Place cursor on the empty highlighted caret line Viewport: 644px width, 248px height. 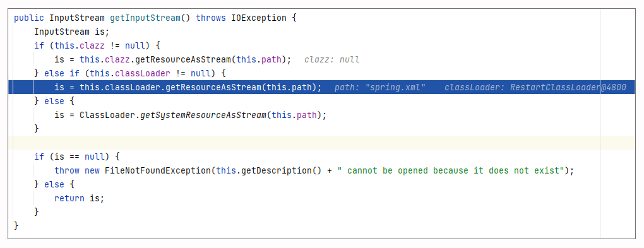[321, 143]
